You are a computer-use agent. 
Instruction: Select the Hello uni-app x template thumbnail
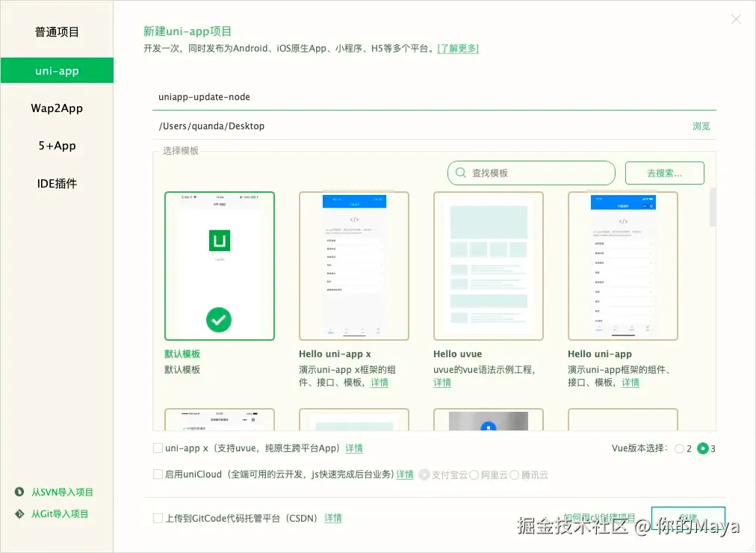354,266
